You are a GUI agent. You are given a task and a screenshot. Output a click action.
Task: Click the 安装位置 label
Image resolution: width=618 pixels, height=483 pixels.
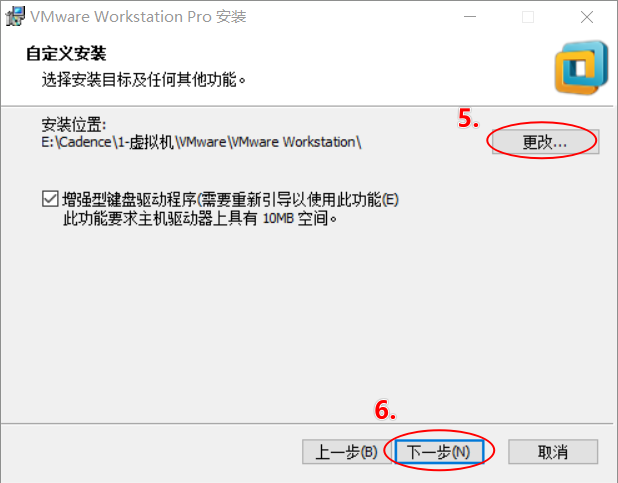pos(74,125)
